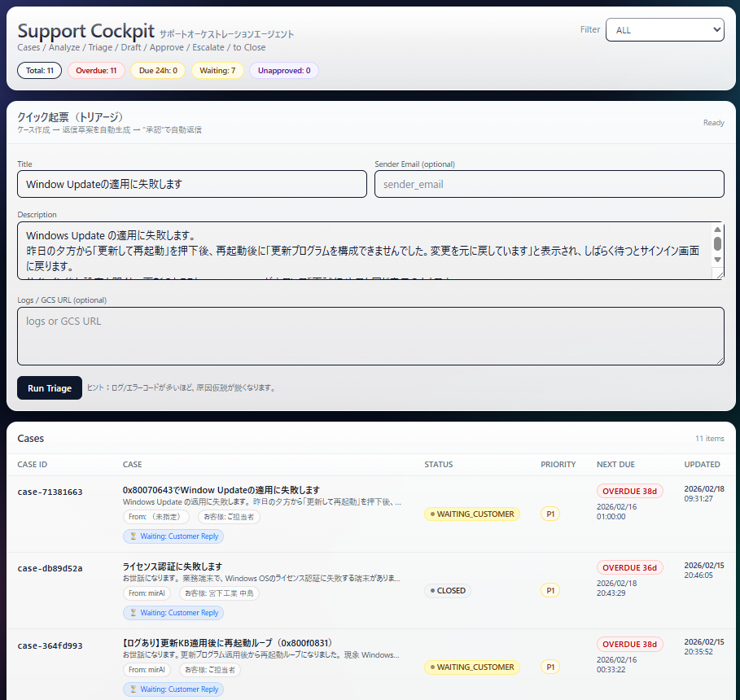Click the From: mirAI chip on case-364fd993
Screen dimensions: 740x700
(147, 670)
